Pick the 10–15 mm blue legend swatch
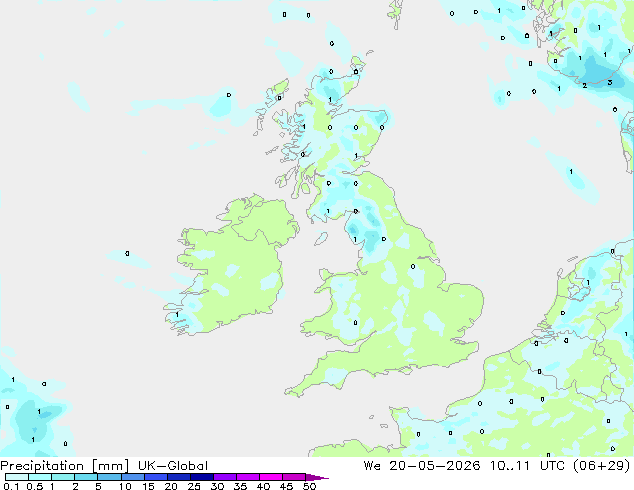This screenshot has width=634, height=490. [132, 477]
